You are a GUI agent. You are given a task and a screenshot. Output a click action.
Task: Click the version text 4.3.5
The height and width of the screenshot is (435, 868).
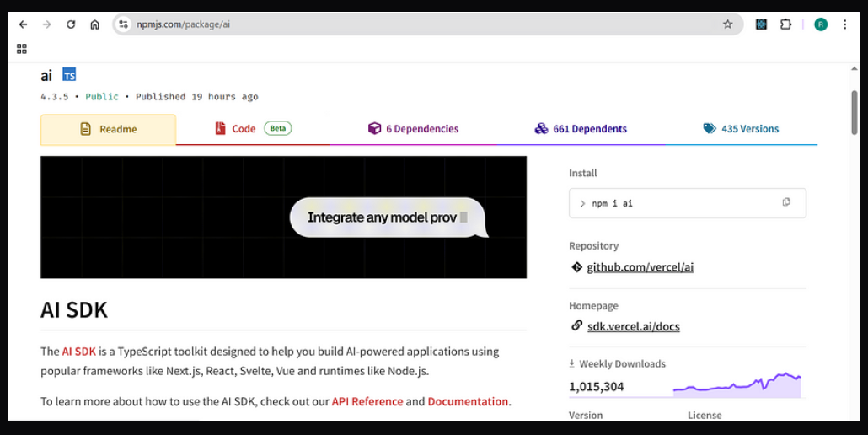click(x=54, y=97)
